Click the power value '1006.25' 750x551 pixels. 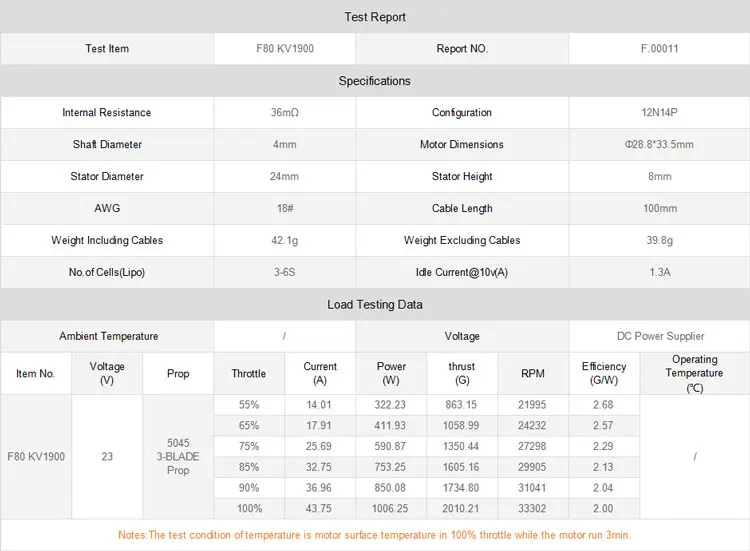pyautogui.click(x=390, y=508)
